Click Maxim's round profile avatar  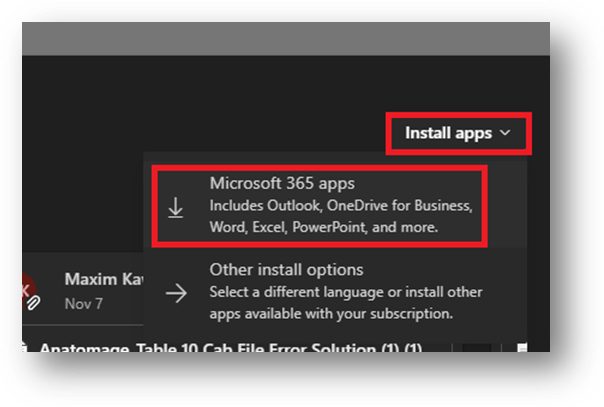coord(30,288)
